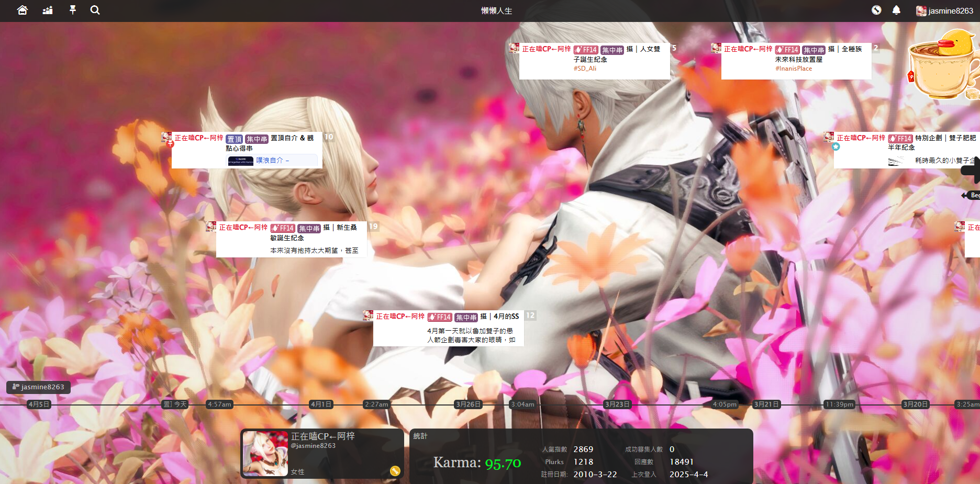This screenshot has width=980, height=484.
Task: Click the 置頂 tag on pinned plurk
Action: click(x=235, y=139)
